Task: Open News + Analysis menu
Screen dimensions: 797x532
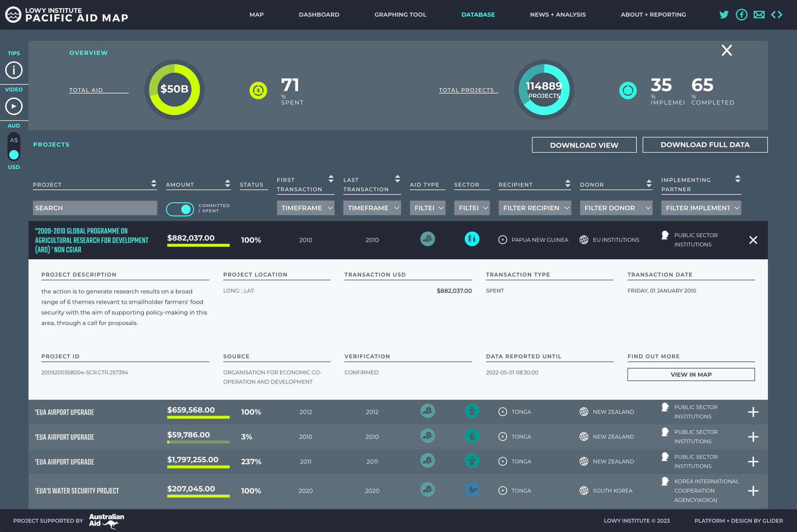Action: (558, 15)
